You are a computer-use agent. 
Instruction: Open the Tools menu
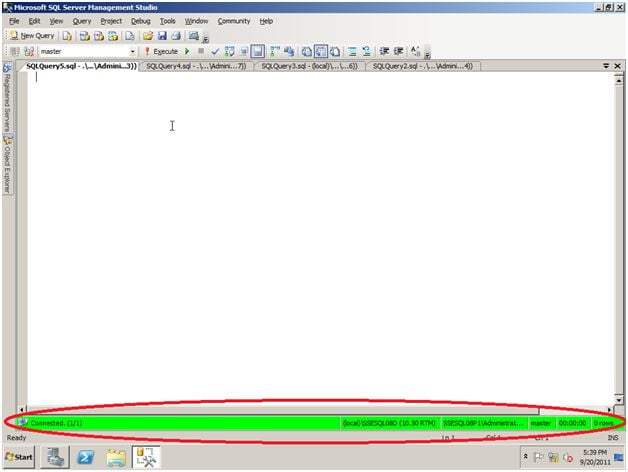tap(167, 21)
